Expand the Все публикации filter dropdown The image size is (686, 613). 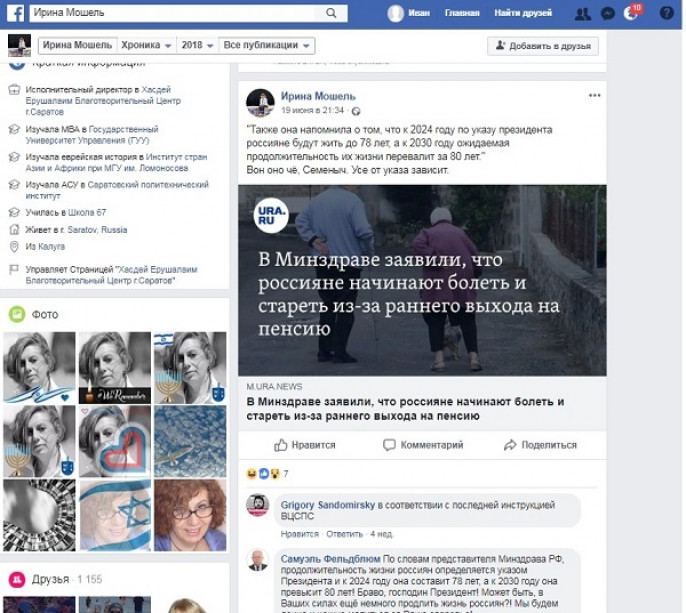[x=266, y=46]
